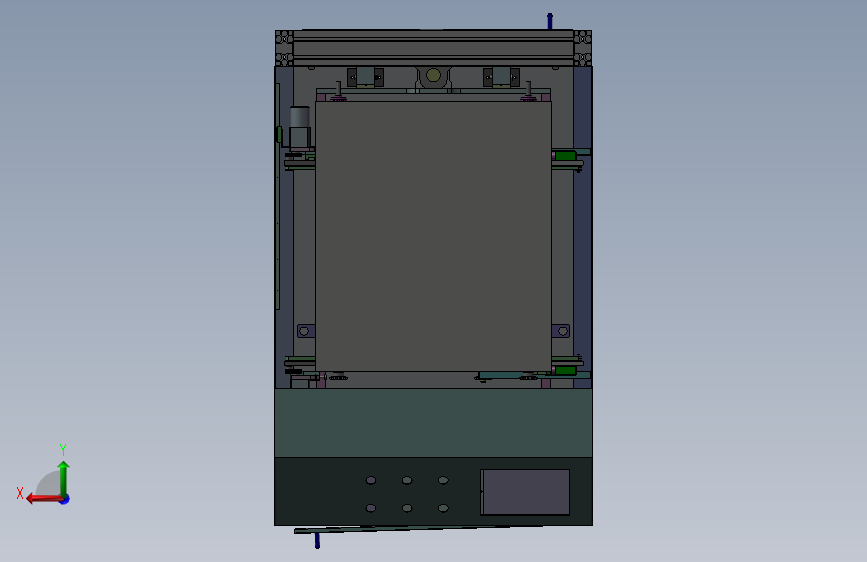
Task: Select the right carriage block under top beam
Action: point(501,77)
